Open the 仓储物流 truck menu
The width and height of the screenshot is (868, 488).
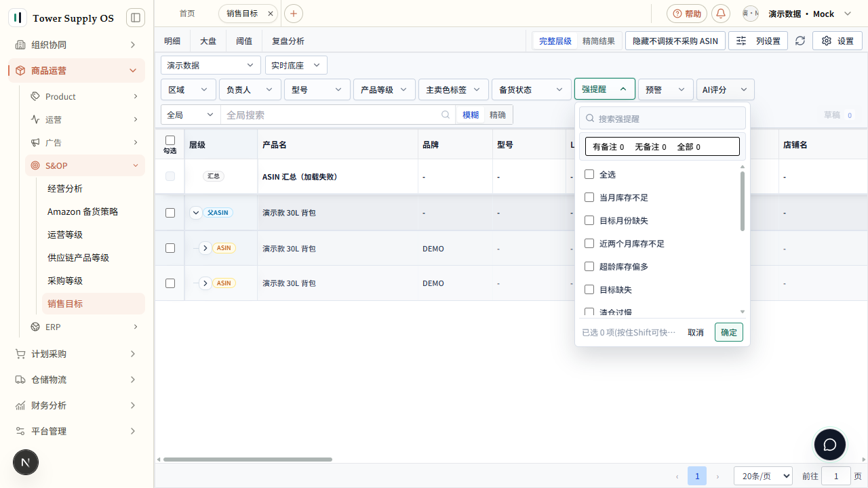click(76, 380)
